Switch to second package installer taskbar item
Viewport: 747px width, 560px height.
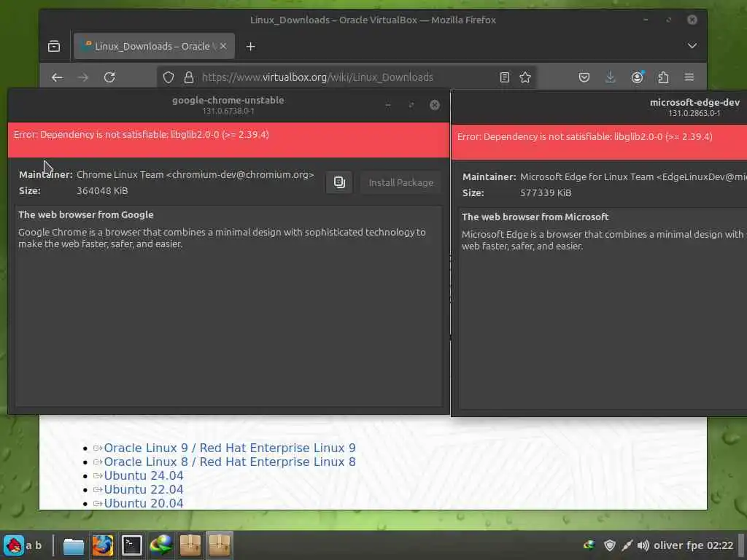[219, 545]
